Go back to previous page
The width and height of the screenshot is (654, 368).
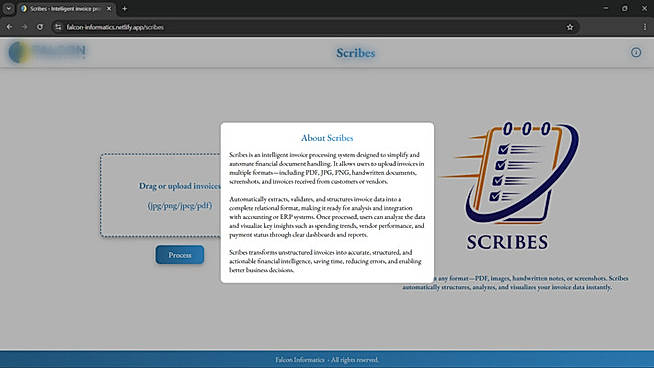[9, 27]
